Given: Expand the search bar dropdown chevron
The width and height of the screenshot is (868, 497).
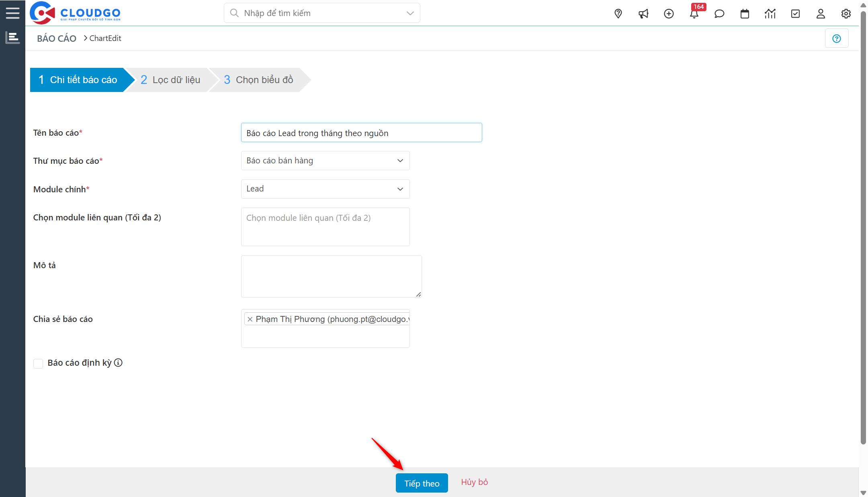Looking at the screenshot, I should coord(410,13).
